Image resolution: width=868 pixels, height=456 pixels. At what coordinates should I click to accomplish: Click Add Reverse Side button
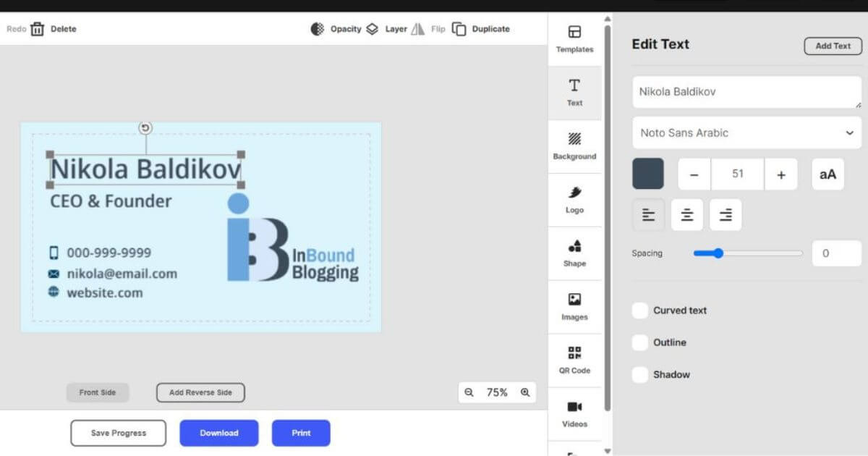pyautogui.click(x=200, y=392)
